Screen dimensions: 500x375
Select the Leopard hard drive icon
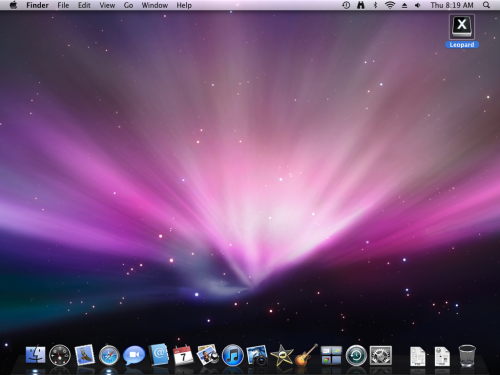point(462,27)
